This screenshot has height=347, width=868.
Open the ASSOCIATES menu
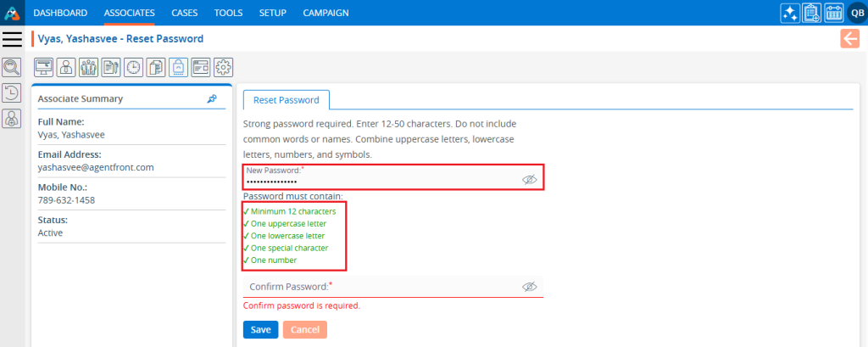(x=129, y=13)
